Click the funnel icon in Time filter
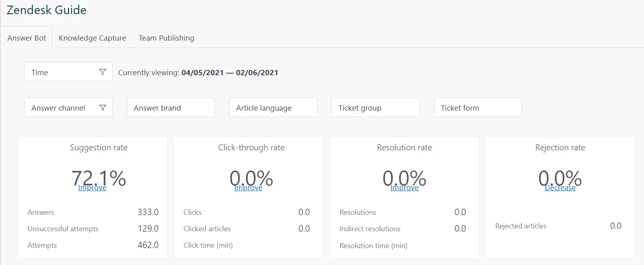Image resolution: width=644 pixels, height=265 pixels. pos(103,72)
